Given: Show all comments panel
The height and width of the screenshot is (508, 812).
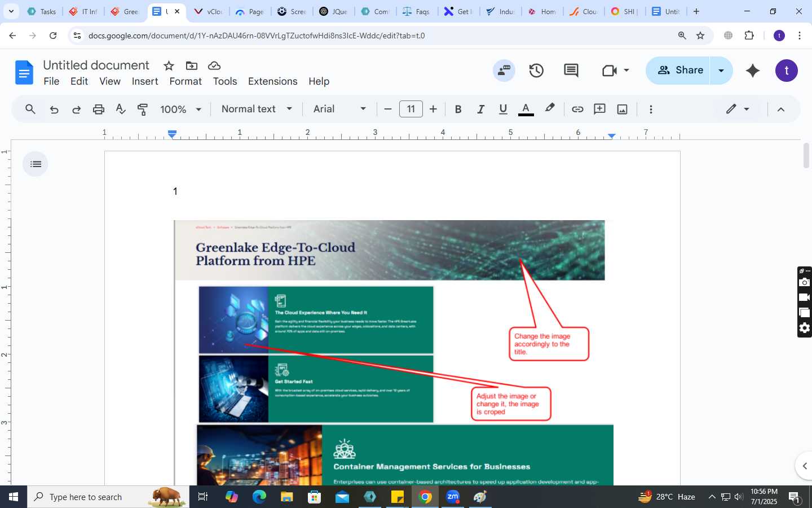Looking at the screenshot, I should 571,71.
